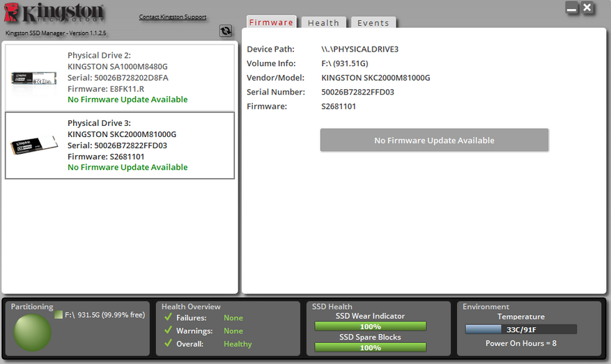Click the green partition pie chart
This screenshot has height=364, width=611.
coord(32,333)
